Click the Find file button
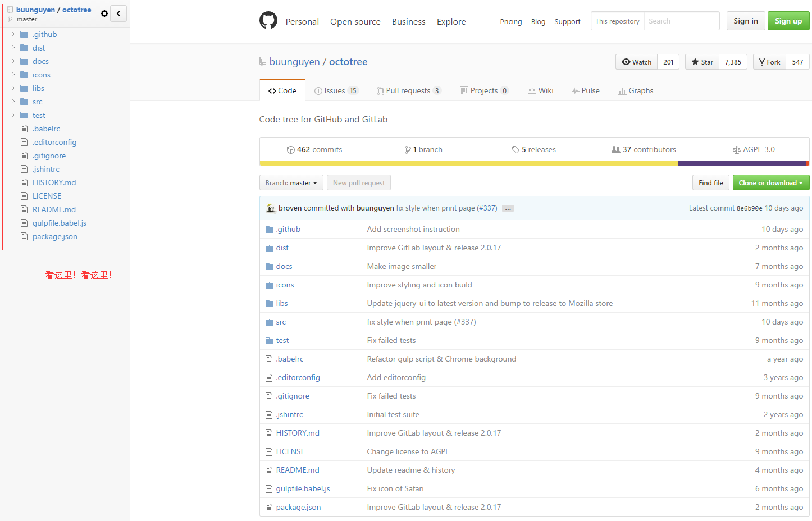The height and width of the screenshot is (521, 812). click(x=710, y=183)
